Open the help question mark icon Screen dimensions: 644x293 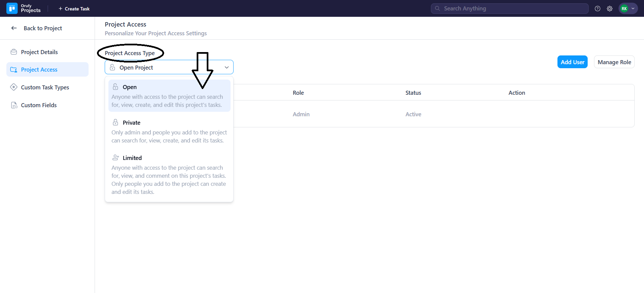point(597,9)
